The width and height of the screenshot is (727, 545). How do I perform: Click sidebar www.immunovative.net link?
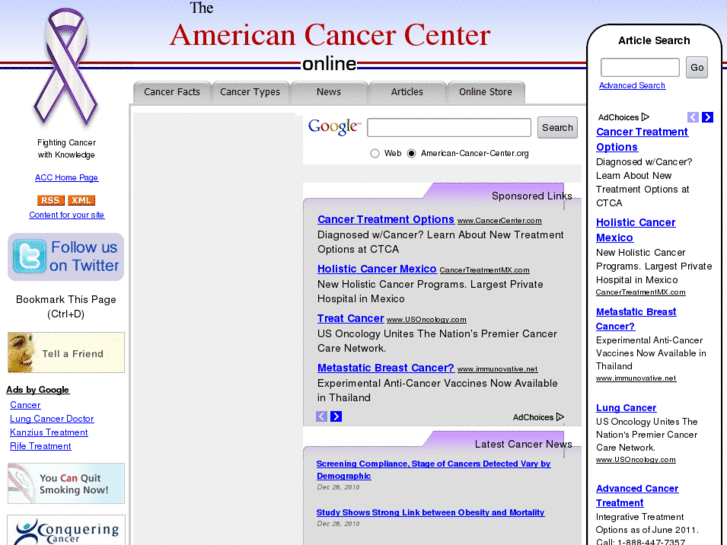point(636,378)
